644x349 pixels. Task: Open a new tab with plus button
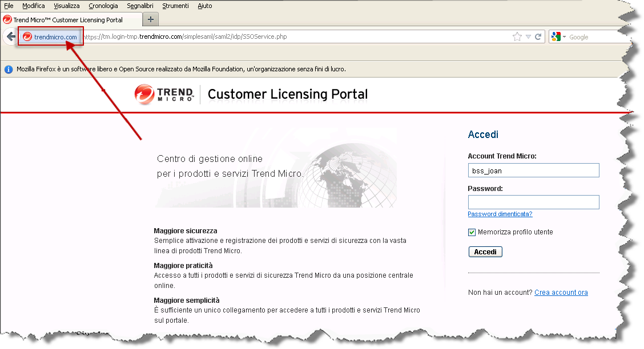click(151, 19)
